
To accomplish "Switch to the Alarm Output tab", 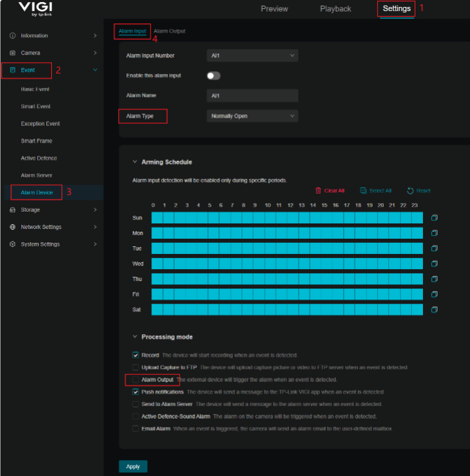I will point(169,31).
